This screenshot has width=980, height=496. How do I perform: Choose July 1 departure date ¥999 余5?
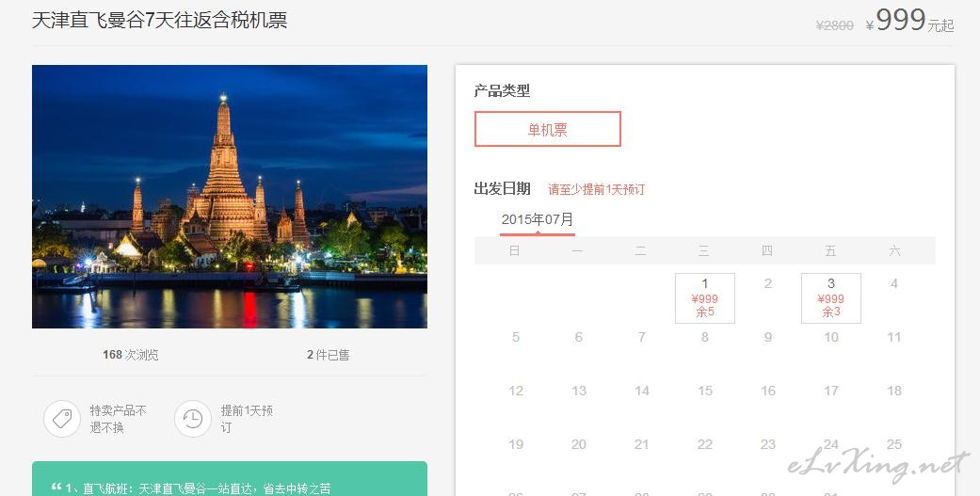tap(705, 298)
